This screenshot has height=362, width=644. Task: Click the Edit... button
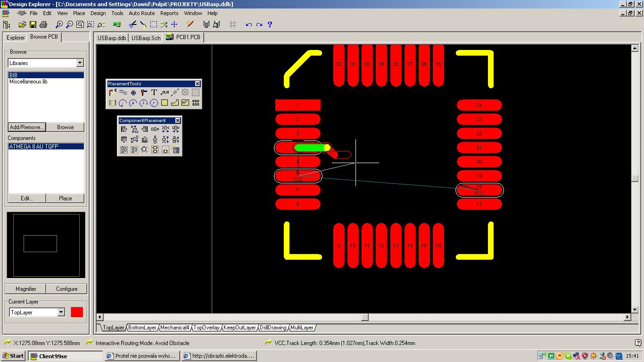[x=27, y=198]
